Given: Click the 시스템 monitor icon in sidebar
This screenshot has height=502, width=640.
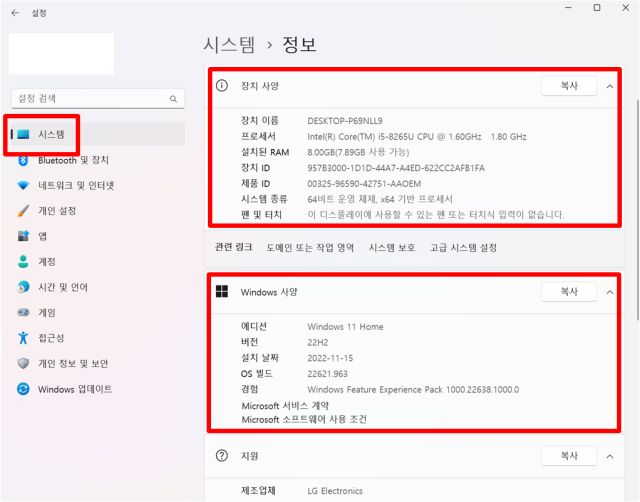Looking at the screenshot, I should coord(23,134).
